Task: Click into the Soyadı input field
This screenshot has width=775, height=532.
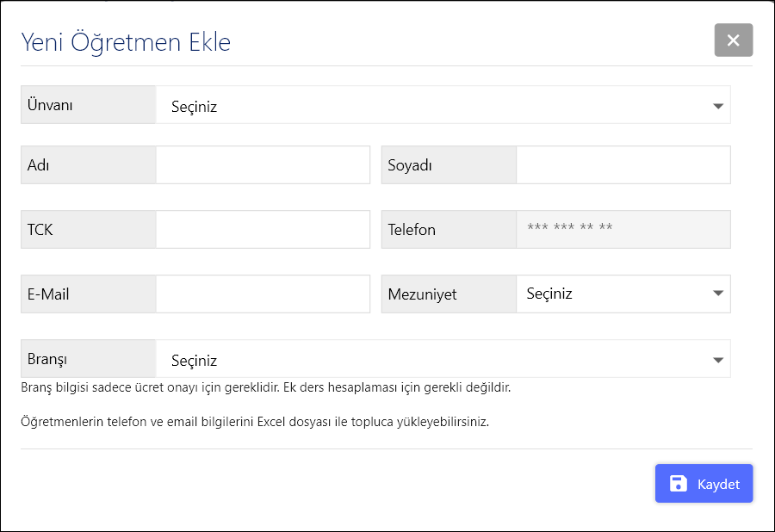Action: [623, 165]
